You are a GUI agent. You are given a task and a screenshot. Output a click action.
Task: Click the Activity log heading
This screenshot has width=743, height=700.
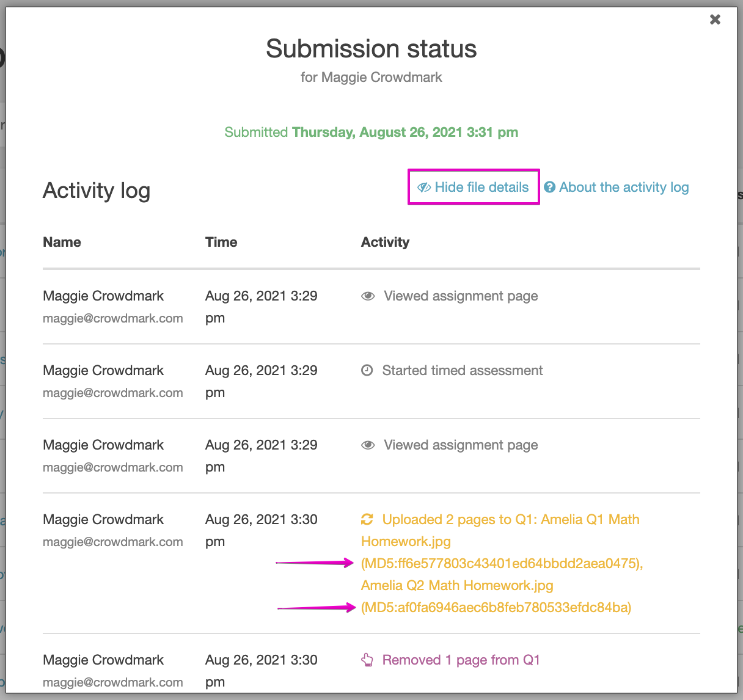click(97, 191)
